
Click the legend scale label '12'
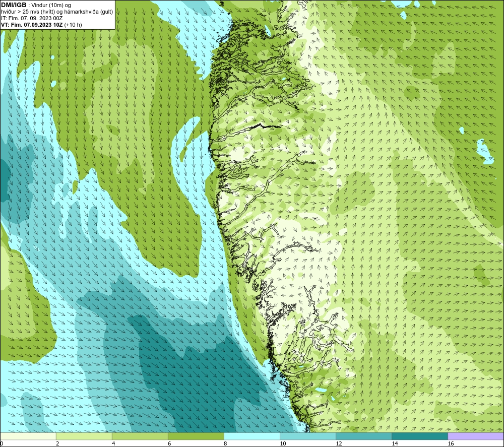coord(339,443)
